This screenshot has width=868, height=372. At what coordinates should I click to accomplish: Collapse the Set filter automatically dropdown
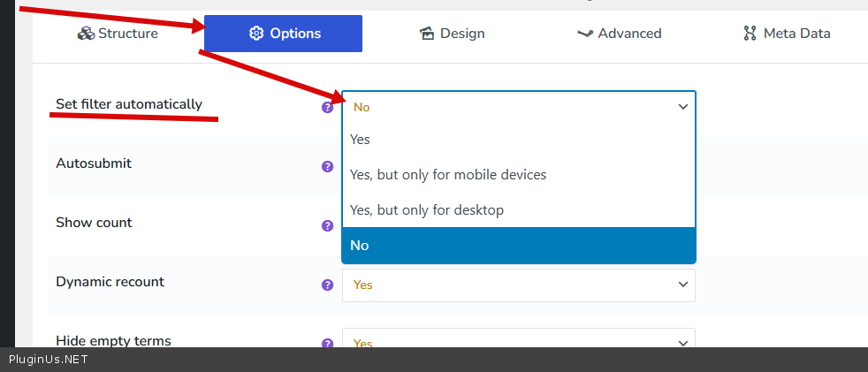point(518,107)
